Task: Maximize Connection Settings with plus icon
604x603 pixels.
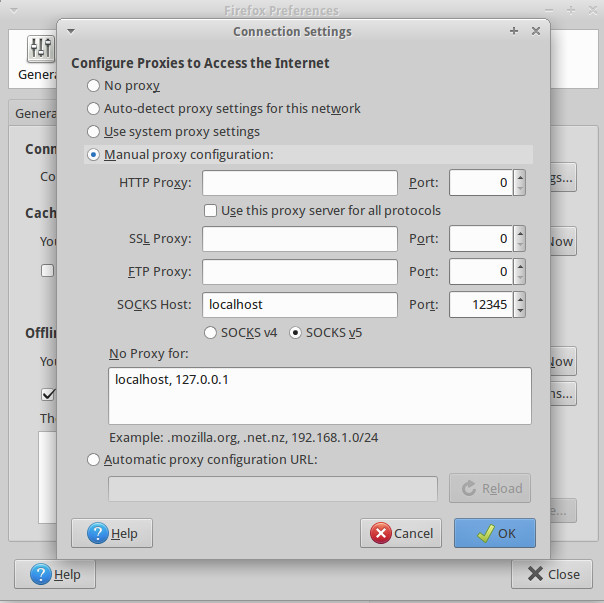Action: pyautogui.click(x=513, y=31)
